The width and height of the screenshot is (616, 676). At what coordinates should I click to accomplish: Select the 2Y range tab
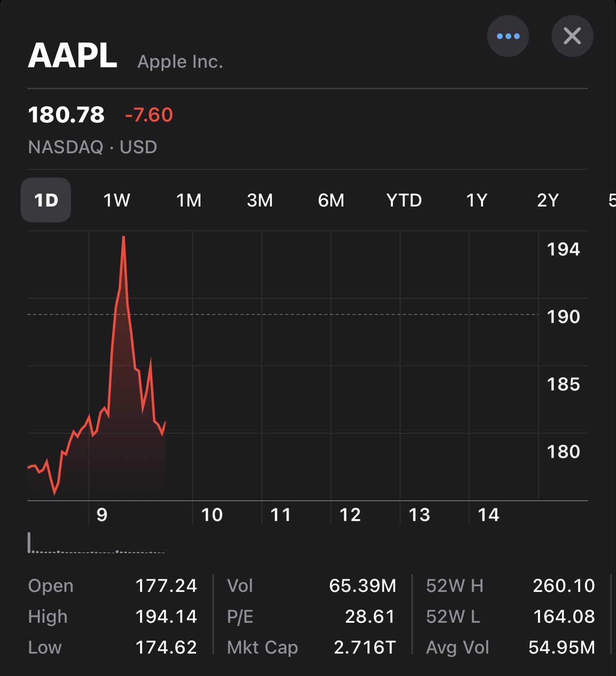[x=548, y=200]
